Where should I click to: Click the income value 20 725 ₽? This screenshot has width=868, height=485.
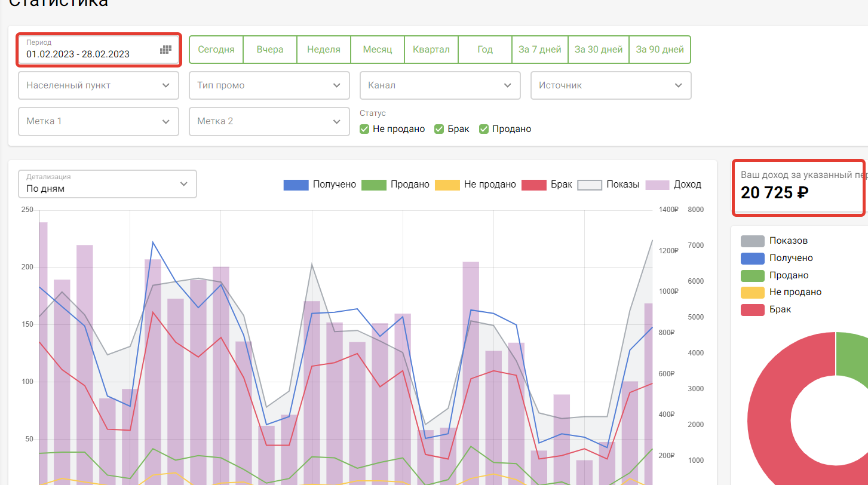click(x=775, y=193)
